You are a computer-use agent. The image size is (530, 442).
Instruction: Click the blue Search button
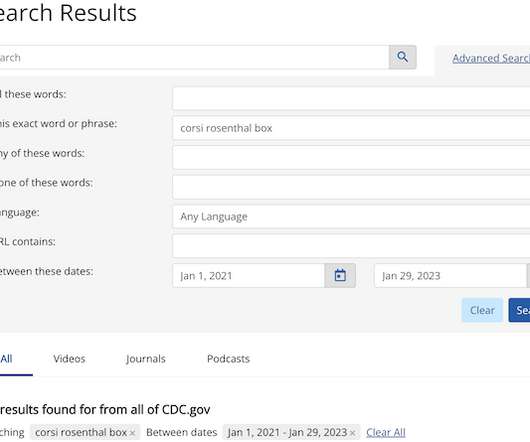520,310
